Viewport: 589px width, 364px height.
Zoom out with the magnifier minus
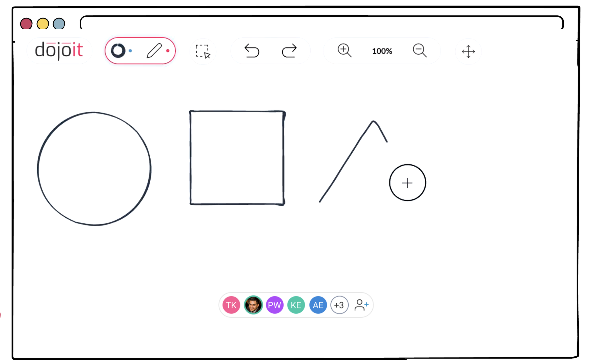pos(419,51)
